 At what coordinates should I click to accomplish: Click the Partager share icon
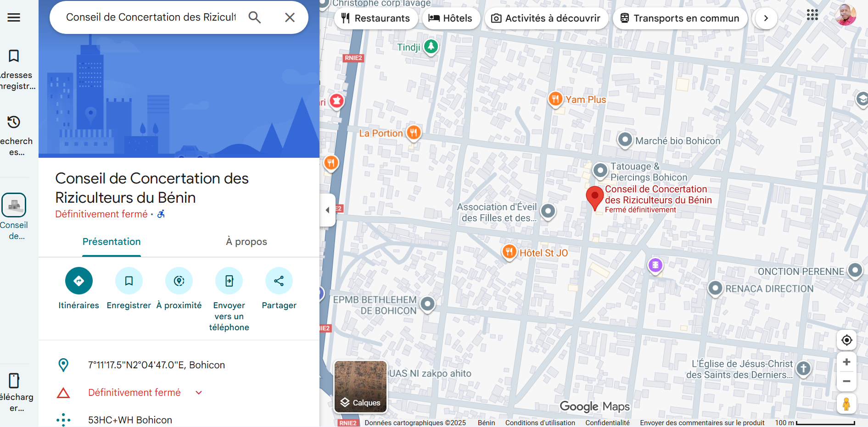tap(279, 281)
